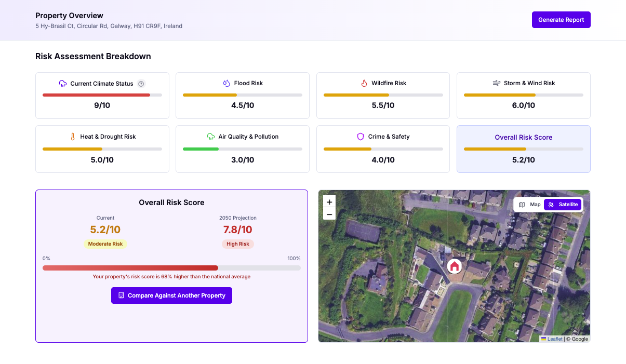
Task: Click the flame icon on Wildfire Risk card
Action: point(364,83)
